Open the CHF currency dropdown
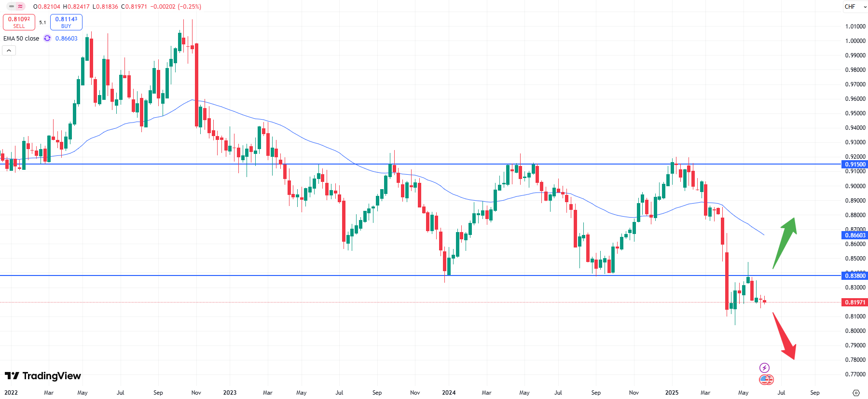Image resolution: width=868 pixels, height=399 pixels. [x=855, y=7]
